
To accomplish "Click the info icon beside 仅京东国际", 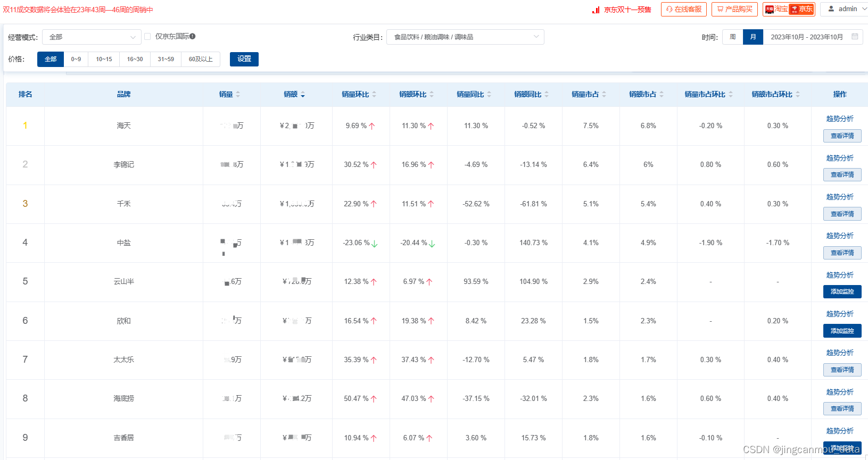I will [x=193, y=36].
